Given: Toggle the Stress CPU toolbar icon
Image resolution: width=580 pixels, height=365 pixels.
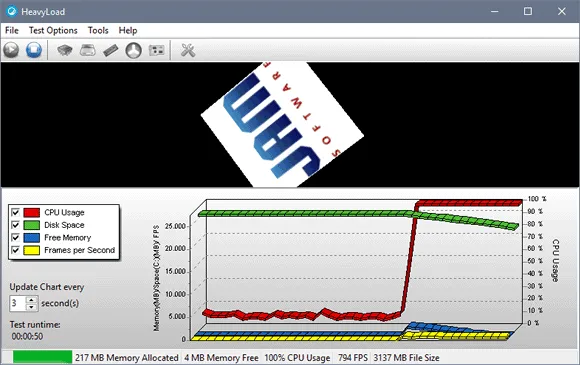Looking at the screenshot, I should tap(65, 50).
